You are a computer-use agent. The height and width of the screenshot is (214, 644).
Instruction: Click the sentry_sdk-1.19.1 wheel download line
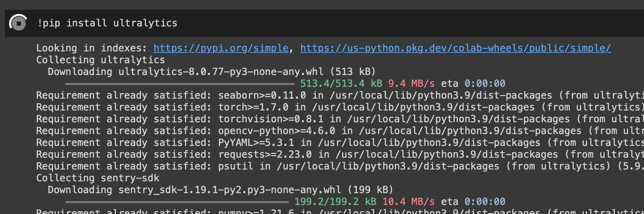[x=220, y=190]
